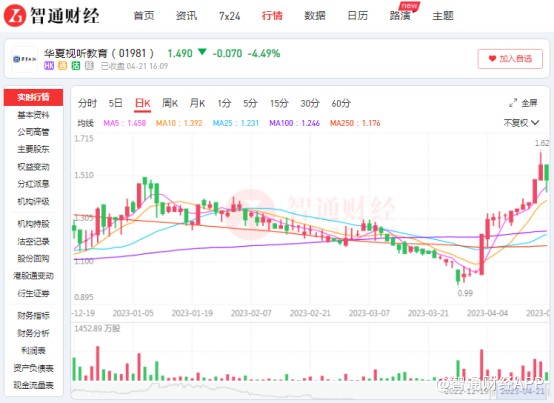Viewport: 554px width, 403px height.
Task: Switch to 分时 chart tab
Action: (x=87, y=103)
